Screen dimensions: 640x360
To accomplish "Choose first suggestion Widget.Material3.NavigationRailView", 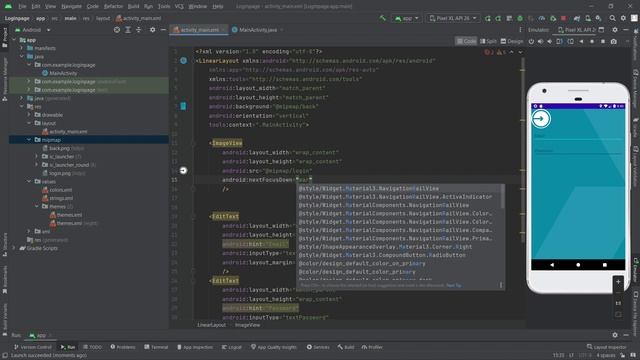I will click(400, 189).
